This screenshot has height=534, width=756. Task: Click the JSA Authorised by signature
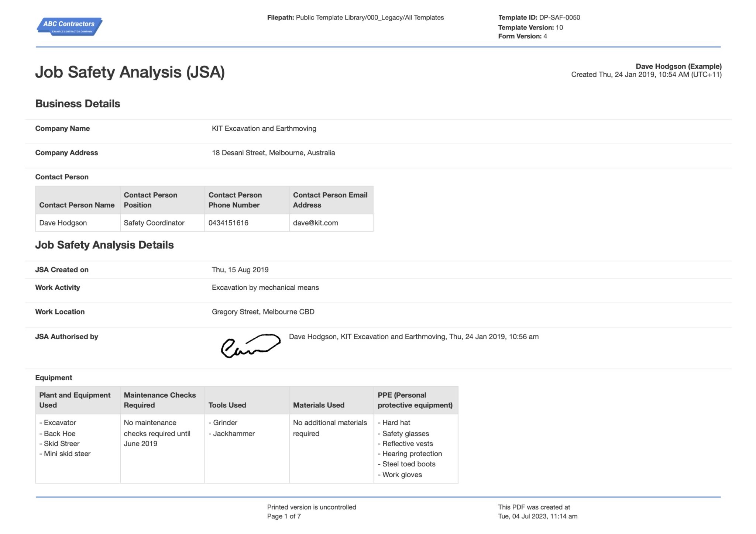251,346
